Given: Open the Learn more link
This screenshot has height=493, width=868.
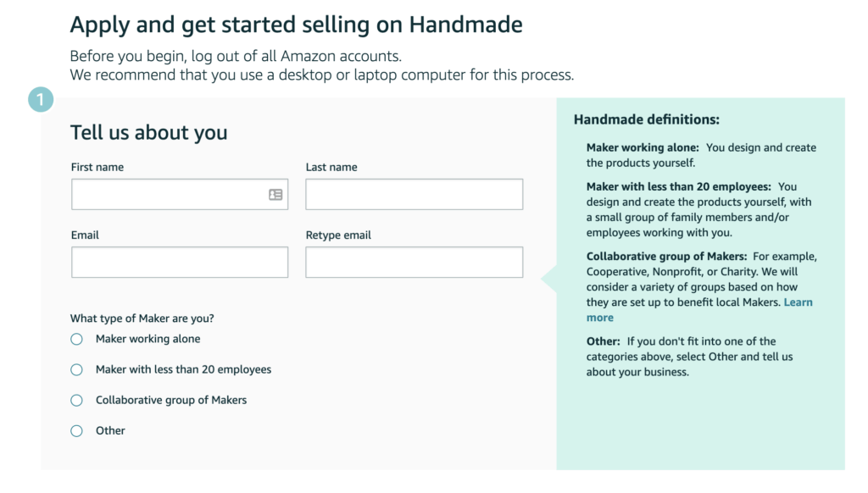Looking at the screenshot, I should (x=798, y=302).
